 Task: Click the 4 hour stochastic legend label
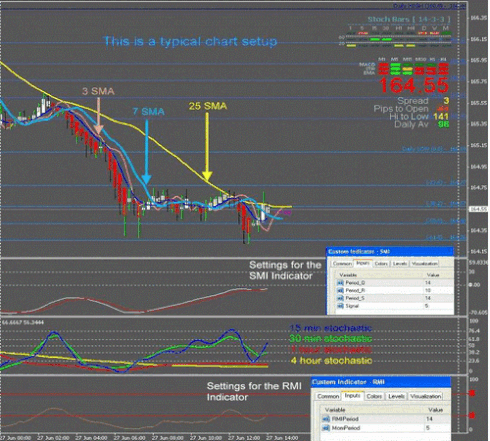331,360
